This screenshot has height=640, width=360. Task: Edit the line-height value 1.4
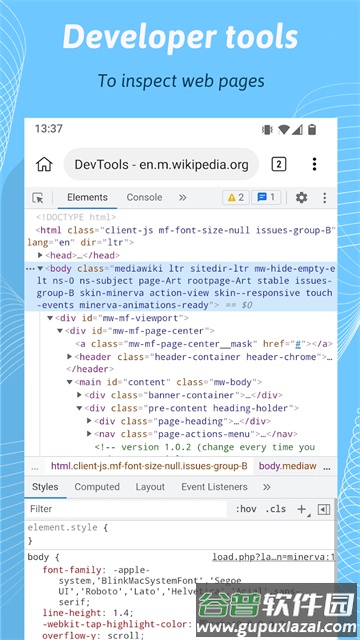pos(122,613)
